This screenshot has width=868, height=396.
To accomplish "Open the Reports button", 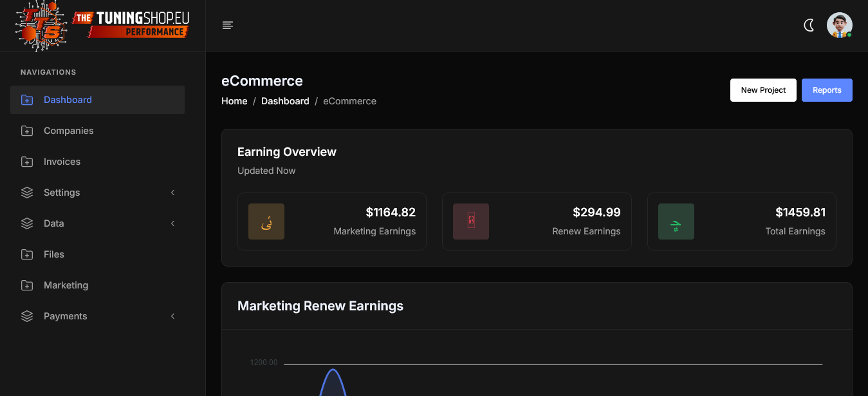I will (827, 90).
